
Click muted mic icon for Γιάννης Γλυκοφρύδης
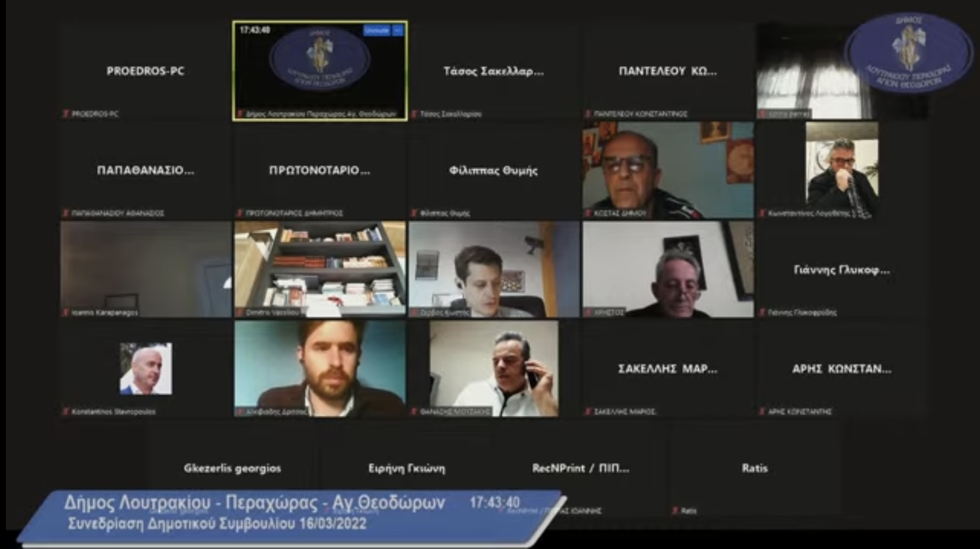762,312
